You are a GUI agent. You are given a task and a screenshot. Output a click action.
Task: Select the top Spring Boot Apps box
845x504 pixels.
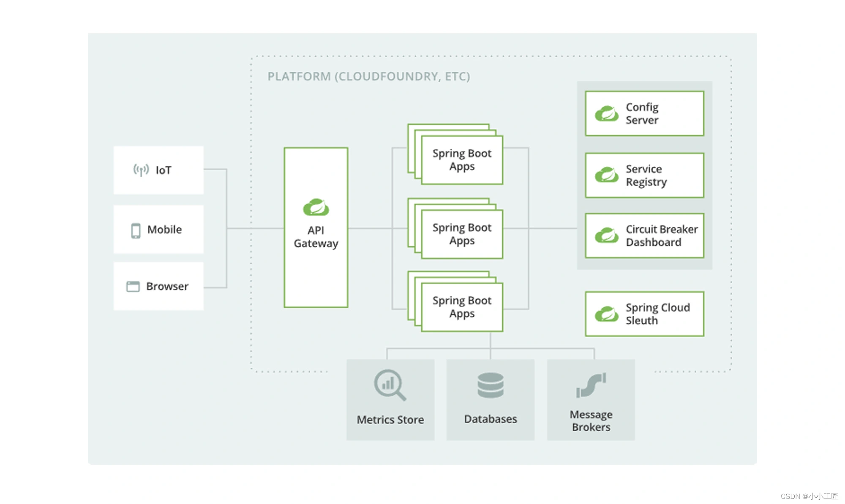pos(462,160)
